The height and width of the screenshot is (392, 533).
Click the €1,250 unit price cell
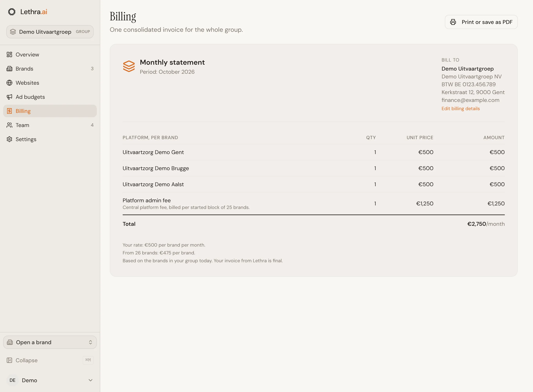click(x=425, y=203)
